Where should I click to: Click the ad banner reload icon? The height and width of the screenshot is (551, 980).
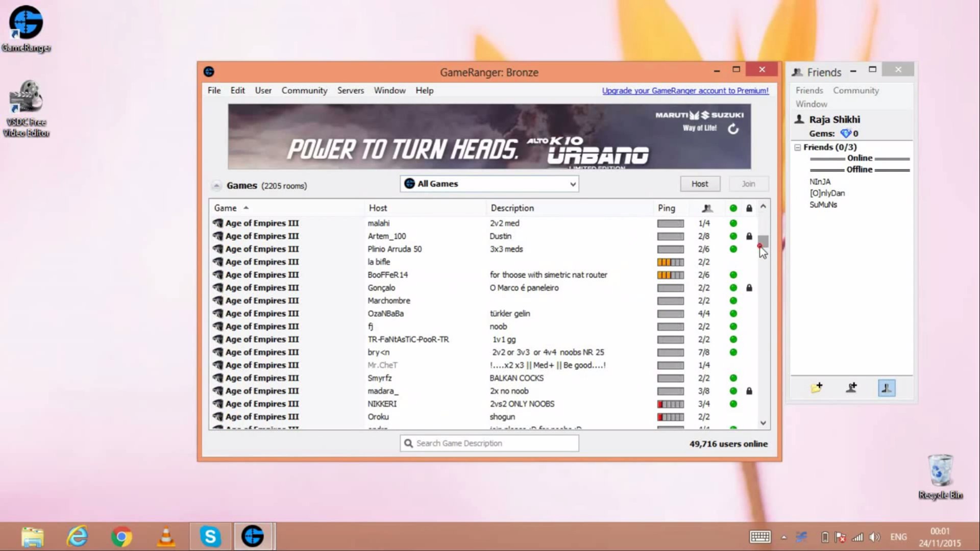[733, 130]
